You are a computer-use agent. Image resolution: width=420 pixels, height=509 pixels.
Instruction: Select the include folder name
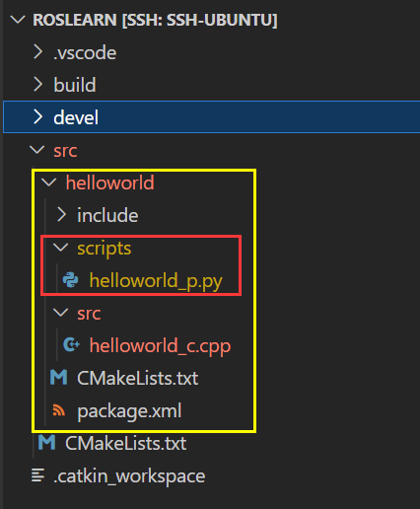pyautogui.click(x=107, y=215)
